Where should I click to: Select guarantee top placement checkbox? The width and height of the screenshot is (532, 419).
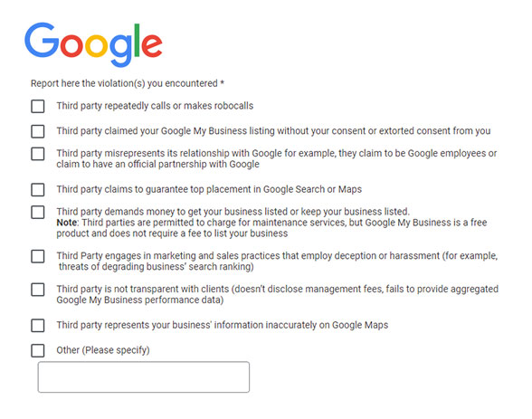tap(38, 190)
